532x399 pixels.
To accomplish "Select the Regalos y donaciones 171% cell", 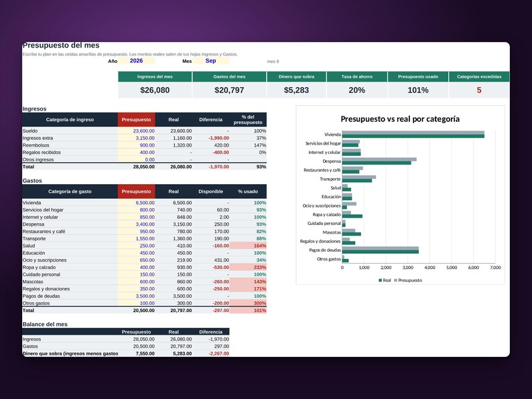I will coord(248,289).
